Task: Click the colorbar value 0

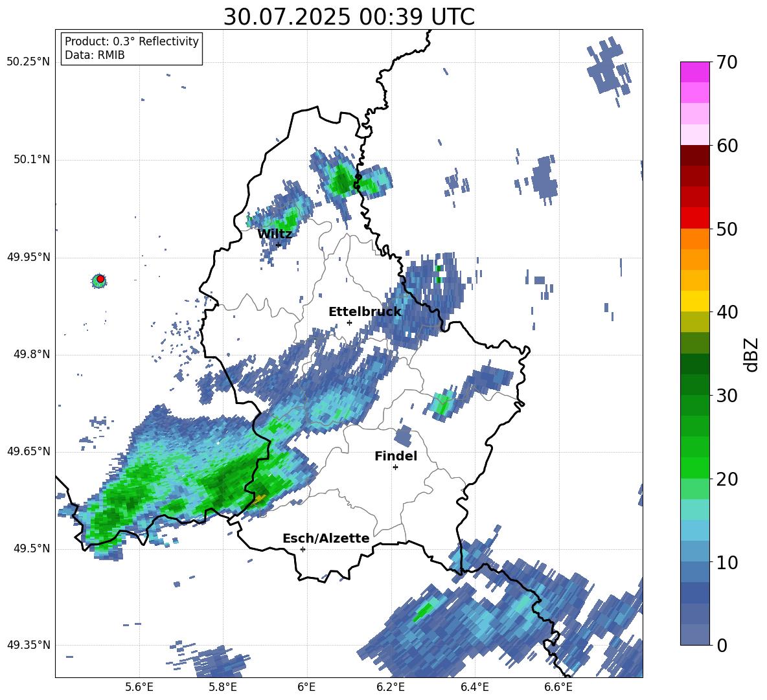Action: [x=722, y=645]
